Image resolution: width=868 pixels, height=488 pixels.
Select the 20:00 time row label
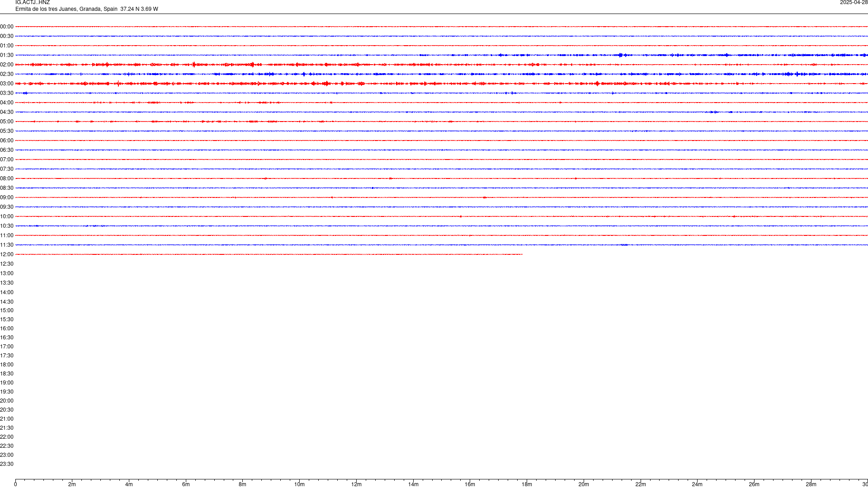7,401
